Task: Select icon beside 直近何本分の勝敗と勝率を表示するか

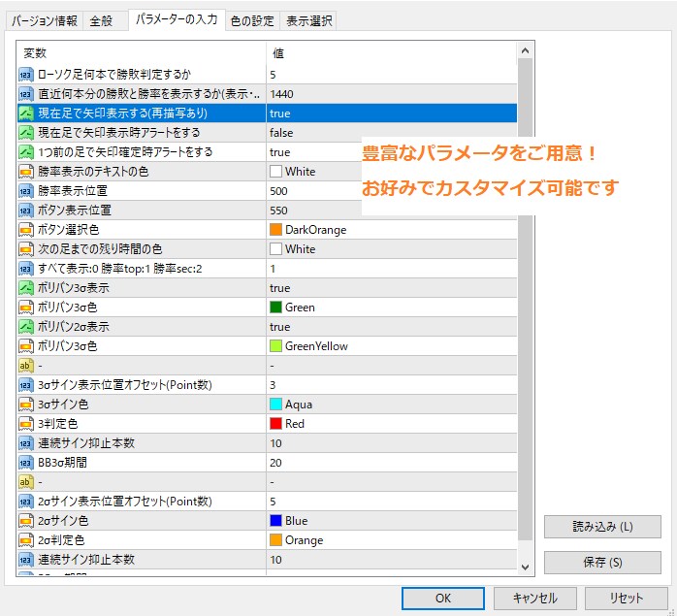Action: 26,94
